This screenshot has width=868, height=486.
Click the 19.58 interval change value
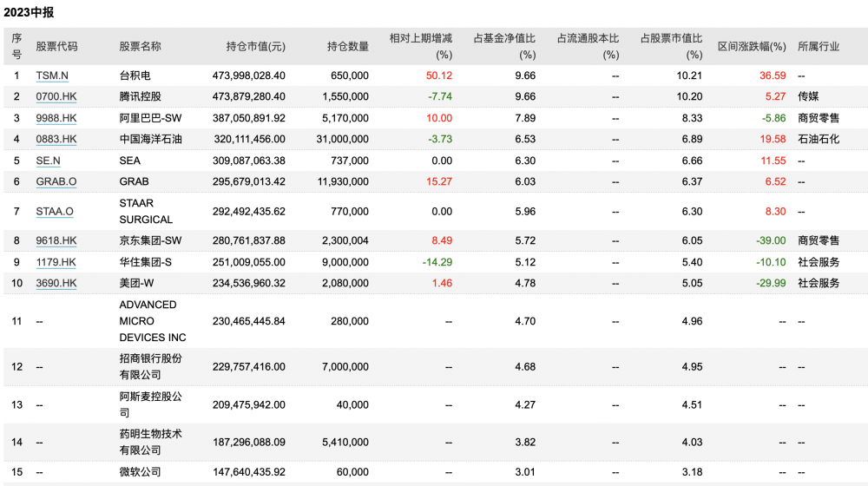click(773, 139)
